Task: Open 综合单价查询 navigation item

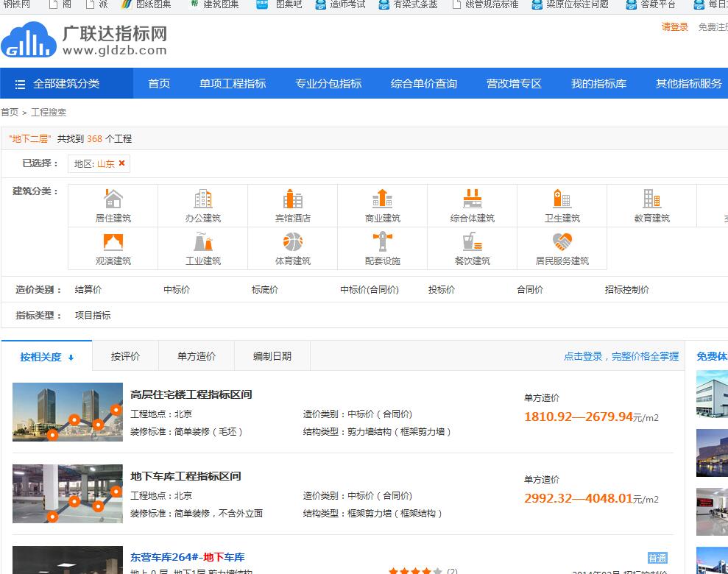Action: pyautogui.click(x=424, y=84)
